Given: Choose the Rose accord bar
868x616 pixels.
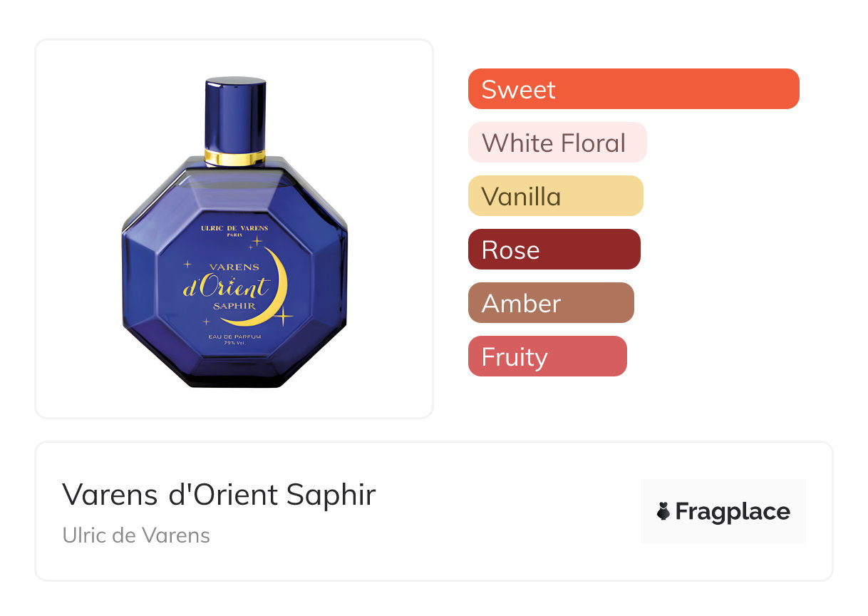Looking at the screenshot, I should 554,250.
